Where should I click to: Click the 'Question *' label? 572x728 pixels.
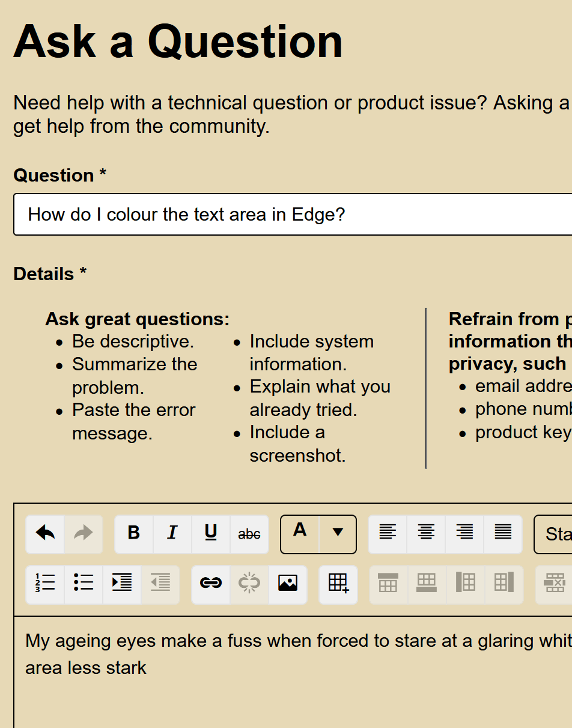(60, 176)
